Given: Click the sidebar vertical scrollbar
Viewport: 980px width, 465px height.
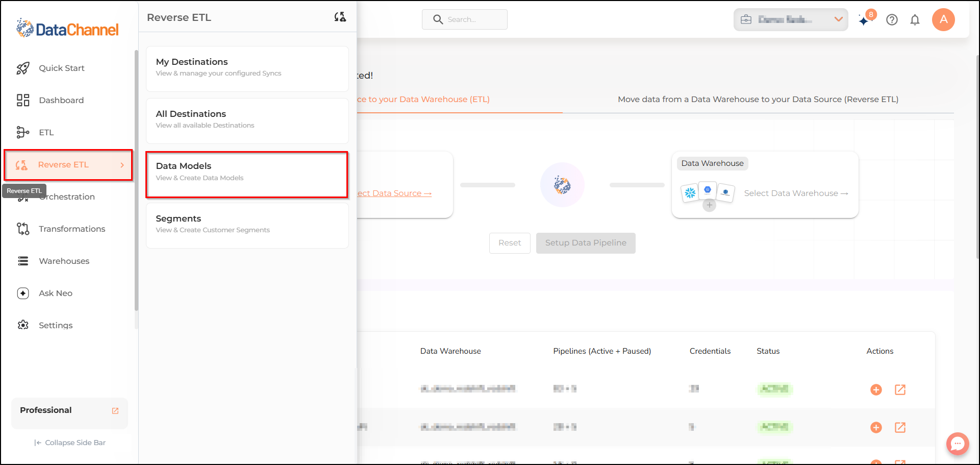Looking at the screenshot, I should 136,180.
